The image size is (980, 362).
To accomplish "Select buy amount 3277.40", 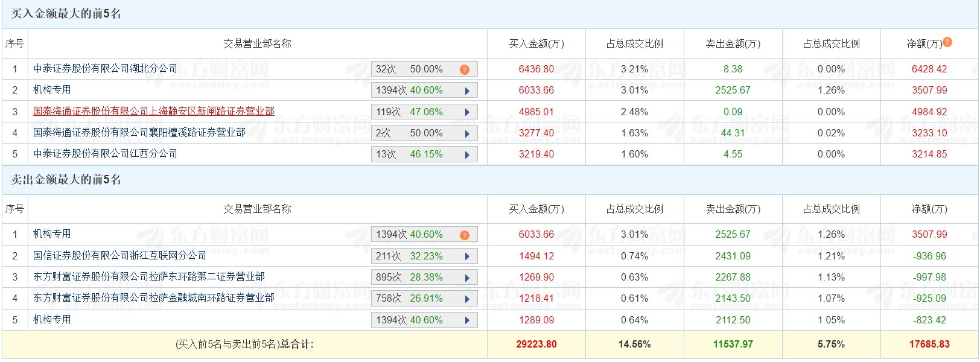I will click(536, 133).
